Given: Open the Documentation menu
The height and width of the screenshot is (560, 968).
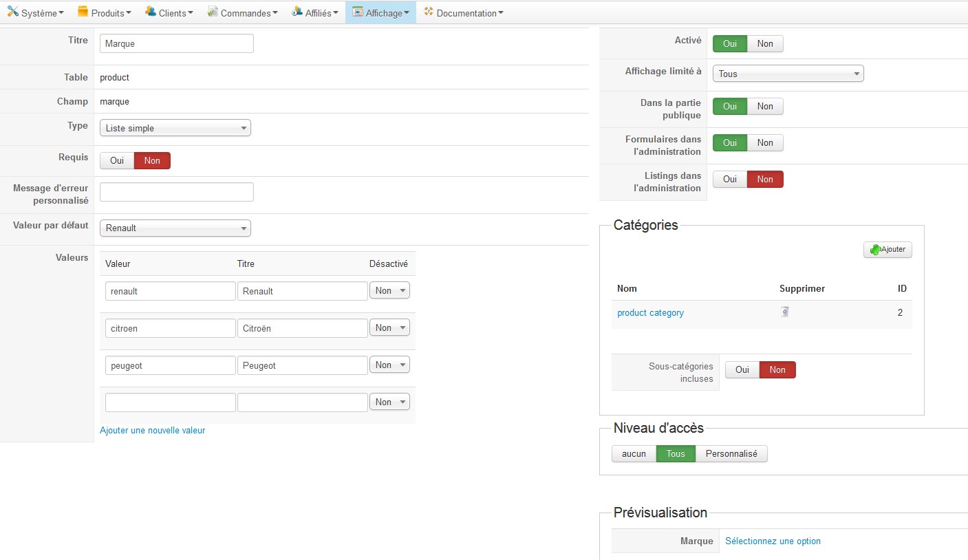Looking at the screenshot, I should click(x=464, y=12).
